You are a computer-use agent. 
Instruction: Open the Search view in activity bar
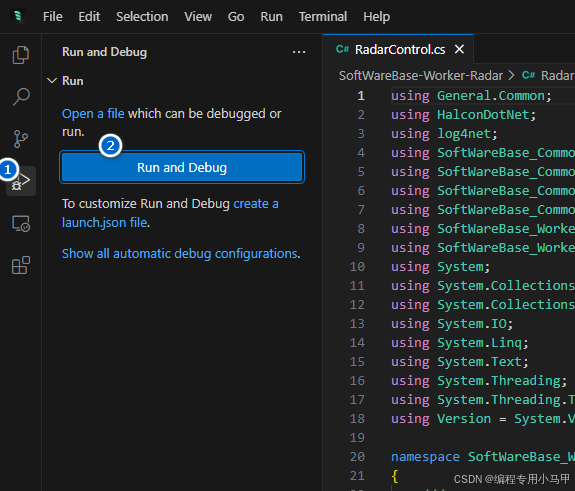tap(21, 97)
